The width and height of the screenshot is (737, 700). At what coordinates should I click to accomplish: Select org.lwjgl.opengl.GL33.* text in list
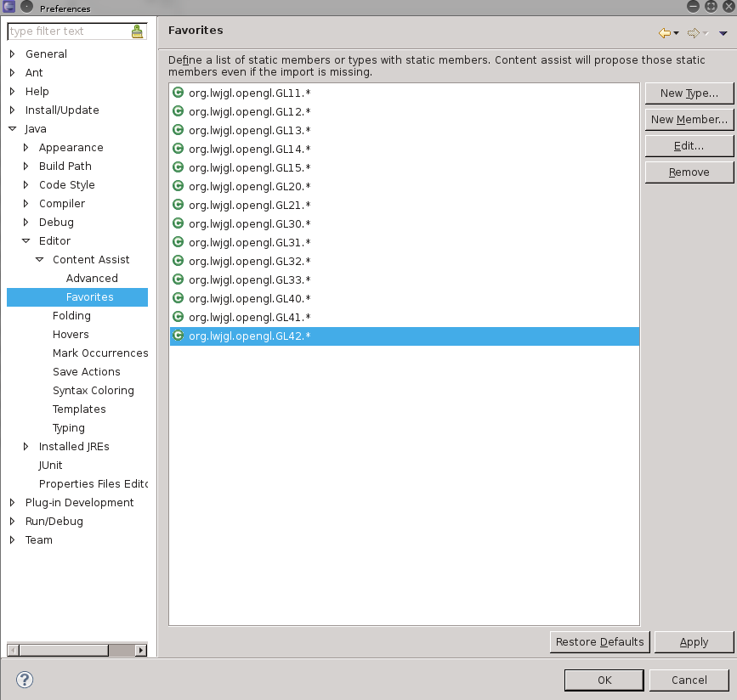pyautogui.click(x=250, y=280)
